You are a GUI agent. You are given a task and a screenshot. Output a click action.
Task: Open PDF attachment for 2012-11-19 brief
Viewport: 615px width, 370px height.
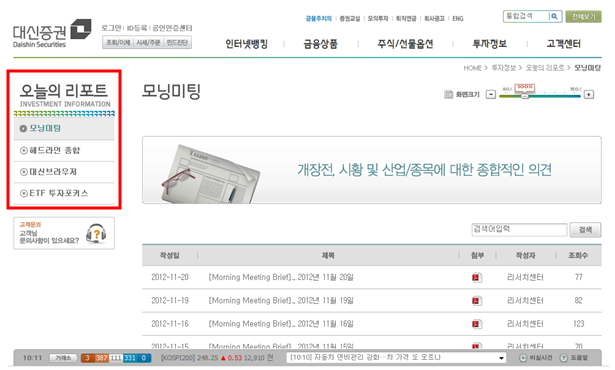point(476,301)
